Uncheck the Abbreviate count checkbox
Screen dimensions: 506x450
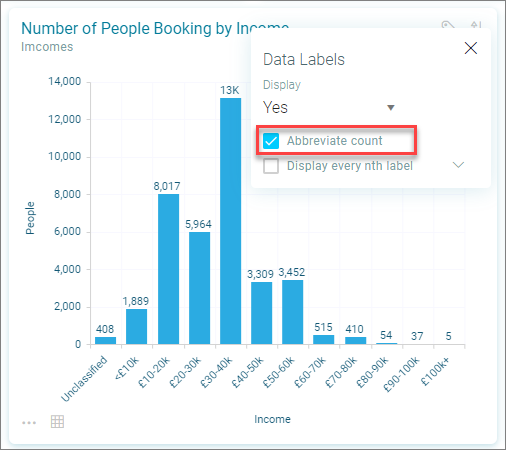pos(271,141)
